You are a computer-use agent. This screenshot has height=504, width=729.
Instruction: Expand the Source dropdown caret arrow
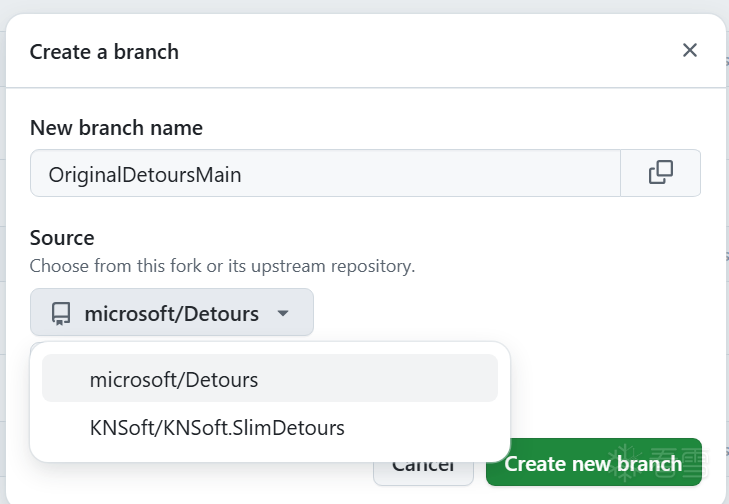click(283, 314)
